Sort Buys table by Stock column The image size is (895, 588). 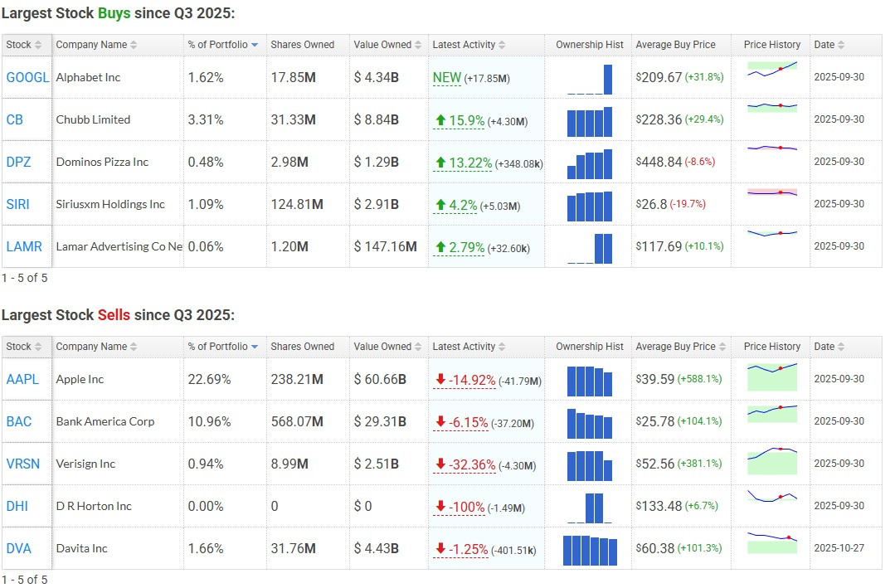pos(19,45)
